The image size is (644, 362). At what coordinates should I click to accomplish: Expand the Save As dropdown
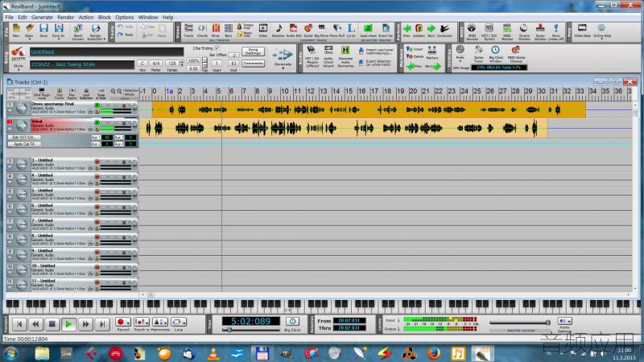click(59, 39)
